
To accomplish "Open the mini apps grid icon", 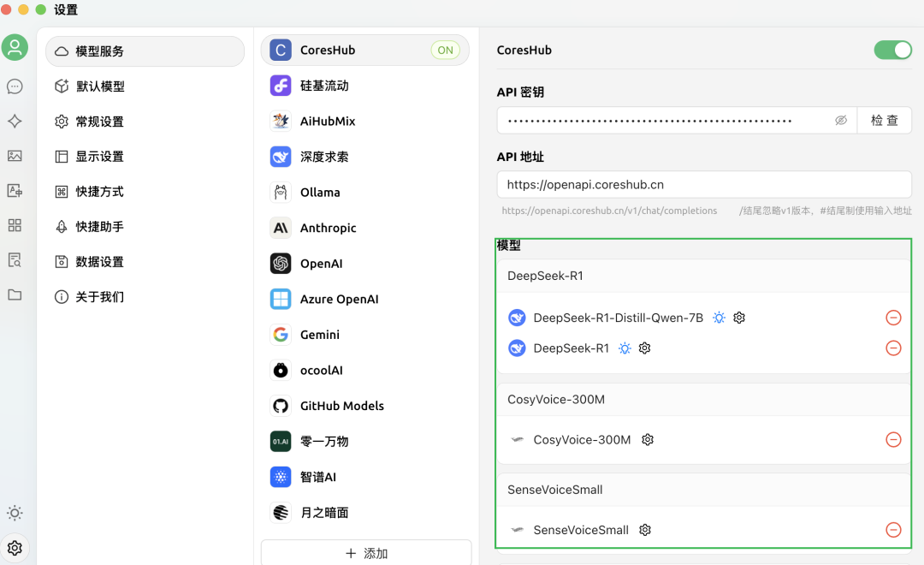I will click(x=15, y=225).
